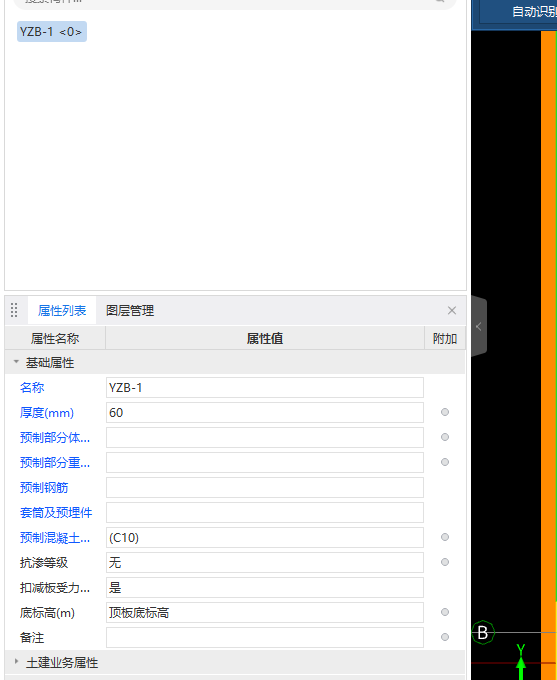
Task: Collapse the left panel with the arrow handle
Action: point(479,327)
